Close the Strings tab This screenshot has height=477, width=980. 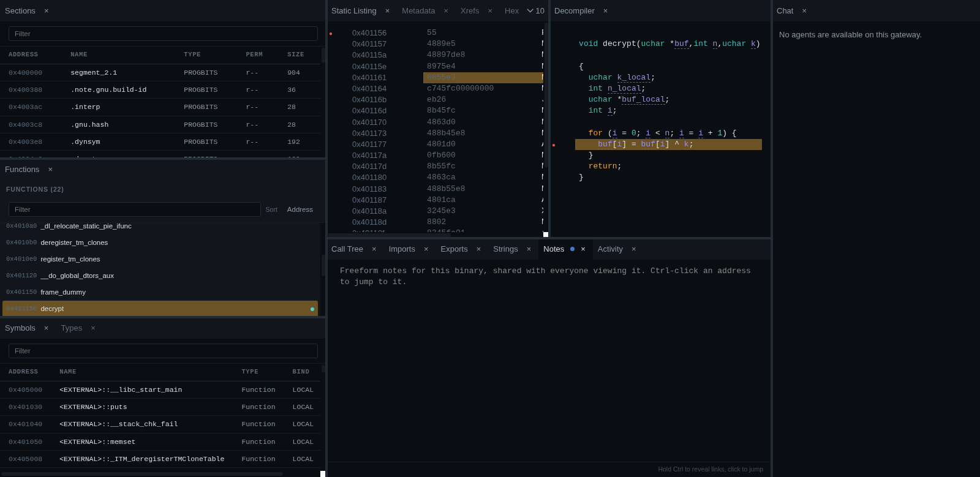pos(529,249)
